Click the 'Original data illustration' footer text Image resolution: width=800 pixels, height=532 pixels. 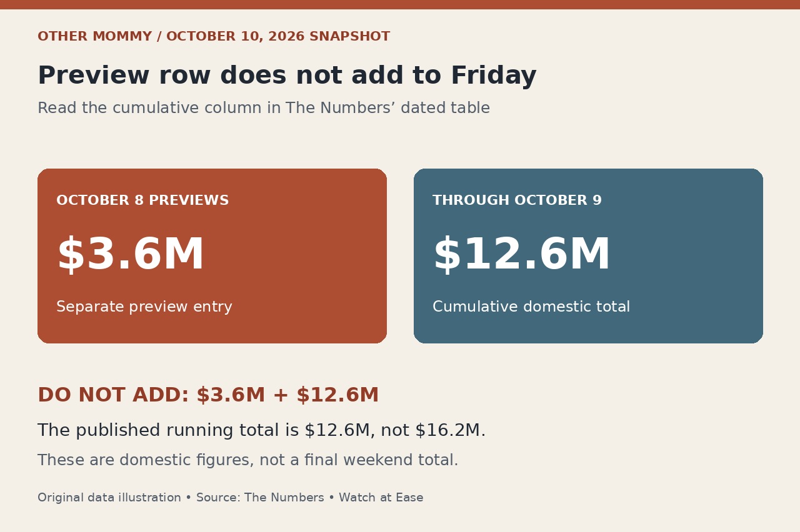click(109, 498)
